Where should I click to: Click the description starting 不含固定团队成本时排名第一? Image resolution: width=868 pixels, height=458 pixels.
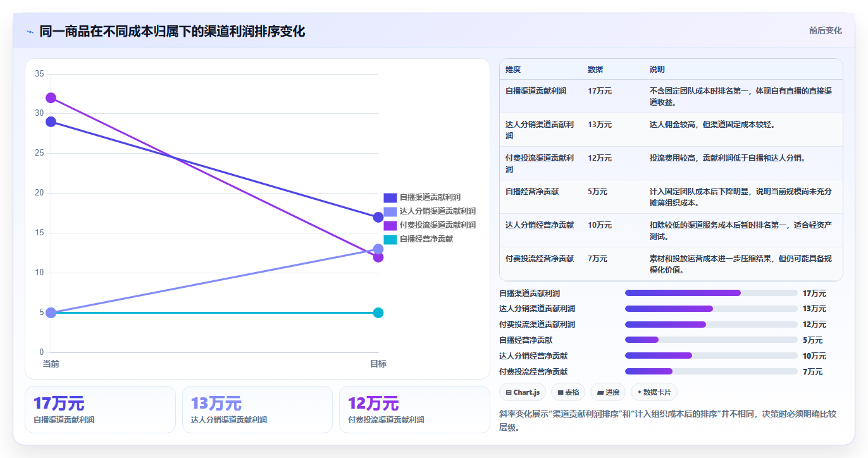pos(741,96)
